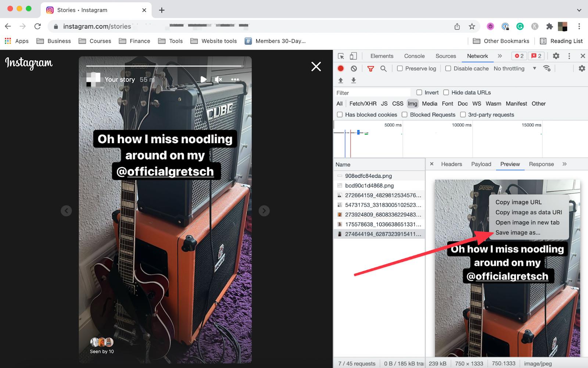588x368 pixels.
Task: Check the Invert filter option
Action: (x=419, y=92)
